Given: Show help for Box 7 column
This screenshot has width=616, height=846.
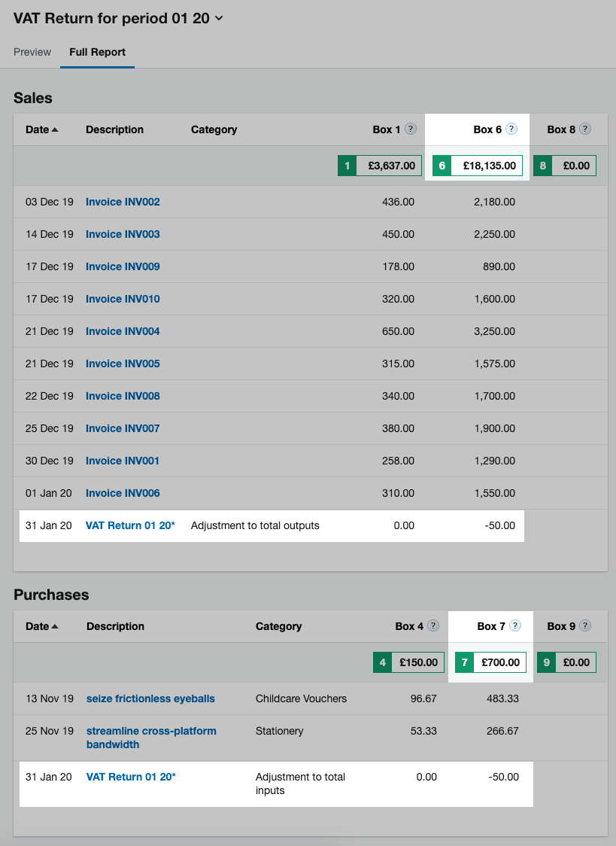Looking at the screenshot, I should point(515,626).
